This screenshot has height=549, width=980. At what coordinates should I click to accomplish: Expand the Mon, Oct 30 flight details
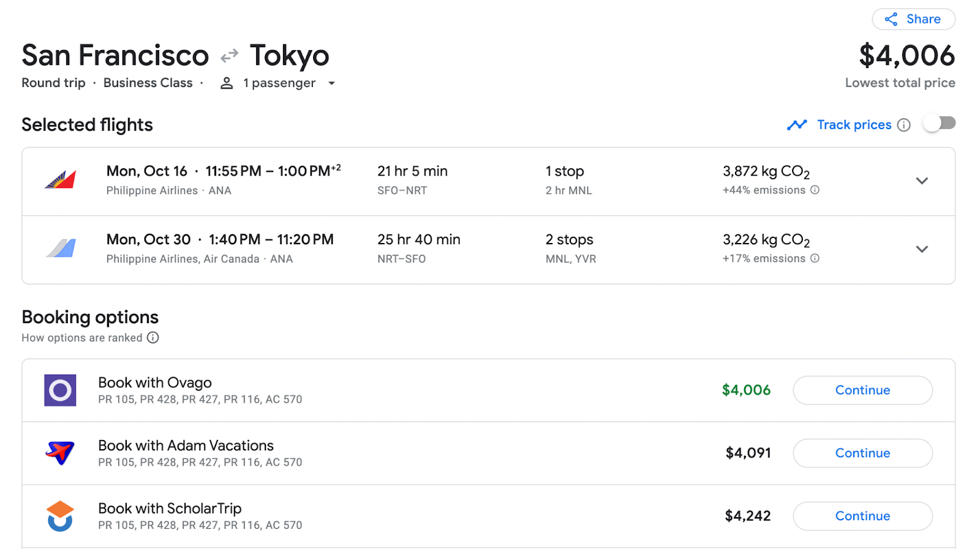point(921,249)
